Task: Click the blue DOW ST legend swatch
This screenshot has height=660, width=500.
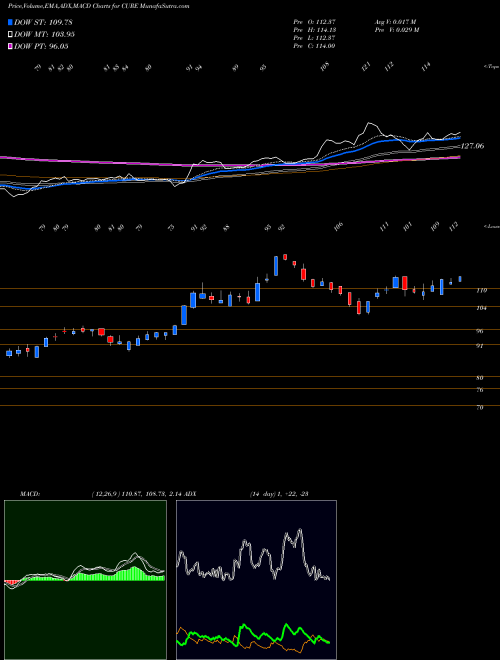Action: pos(10,22)
